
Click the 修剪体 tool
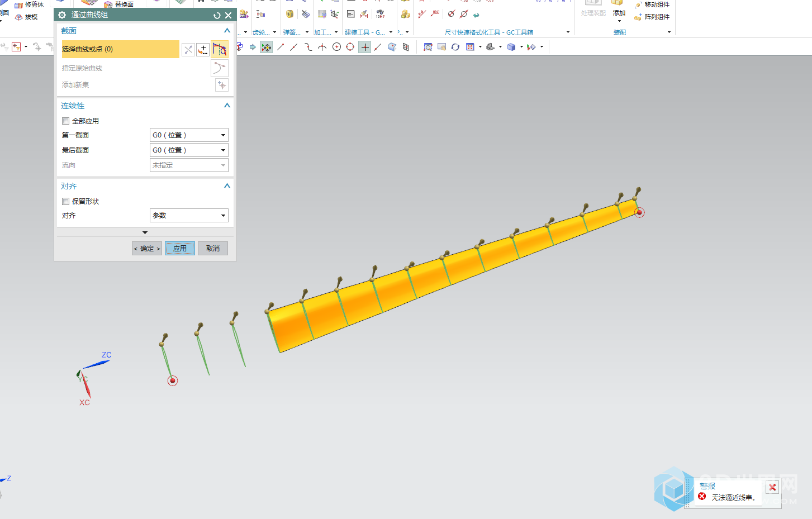[29, 4]
